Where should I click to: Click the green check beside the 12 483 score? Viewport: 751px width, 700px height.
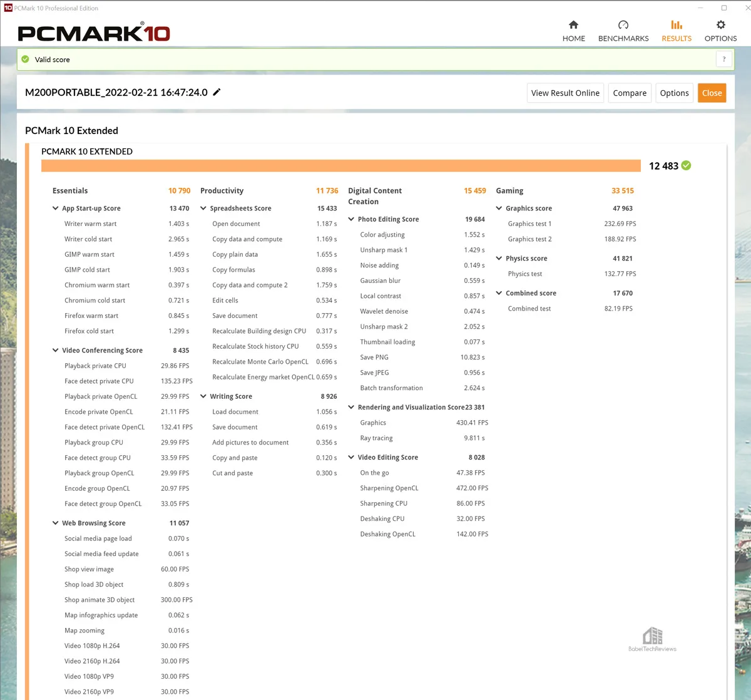pyautogui.click(x=687, y=165)
